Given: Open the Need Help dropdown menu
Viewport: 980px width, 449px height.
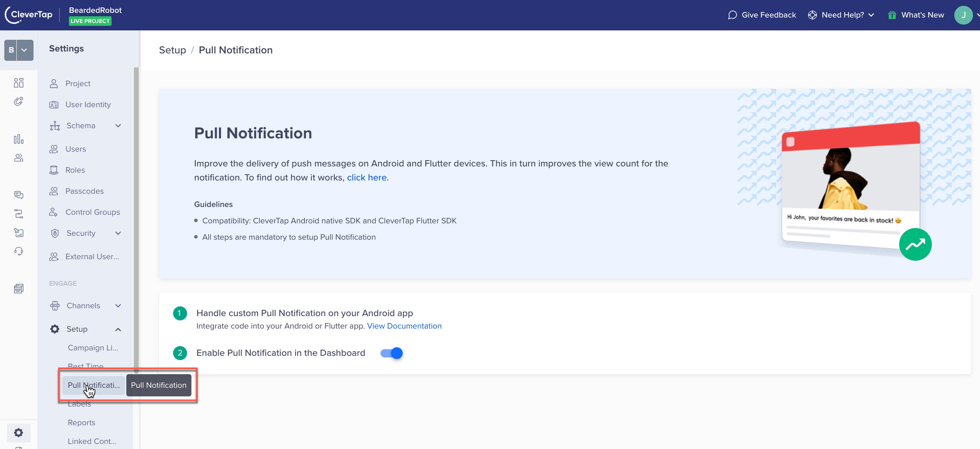Looking at the screenshot, I should click(843, 15).
